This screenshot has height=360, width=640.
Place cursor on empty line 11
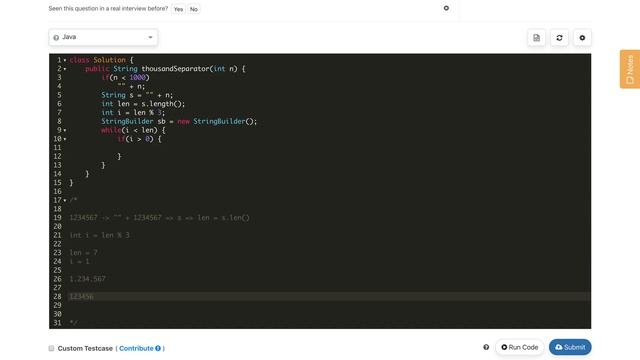point(329,148)
